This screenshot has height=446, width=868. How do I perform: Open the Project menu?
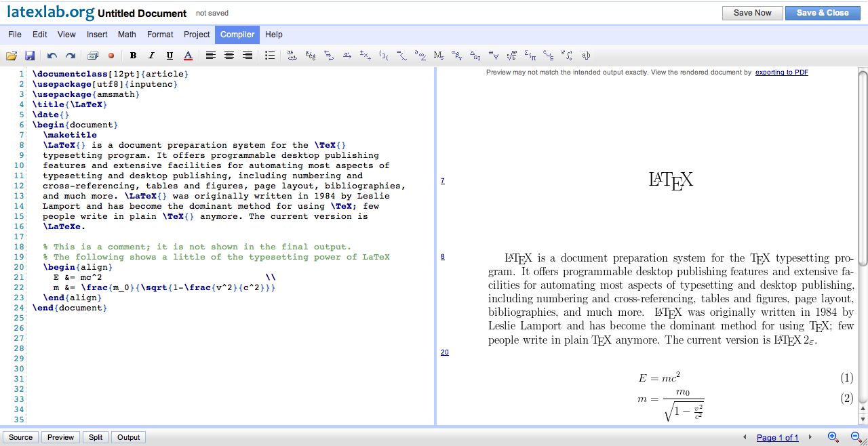[197, 35]
